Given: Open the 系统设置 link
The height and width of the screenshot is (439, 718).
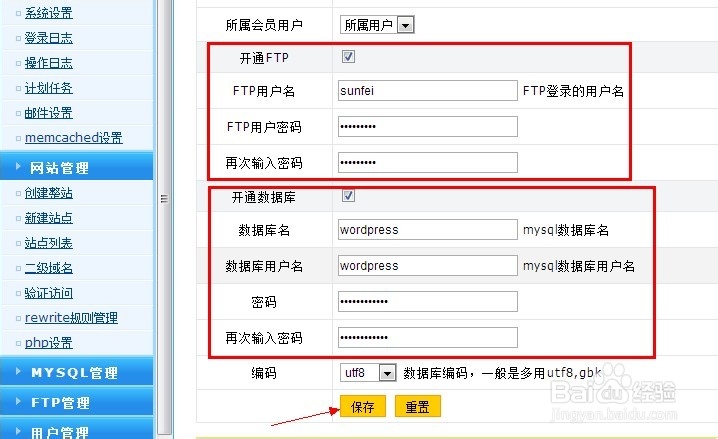Looking at the screenshot, I should pos(49,13).
